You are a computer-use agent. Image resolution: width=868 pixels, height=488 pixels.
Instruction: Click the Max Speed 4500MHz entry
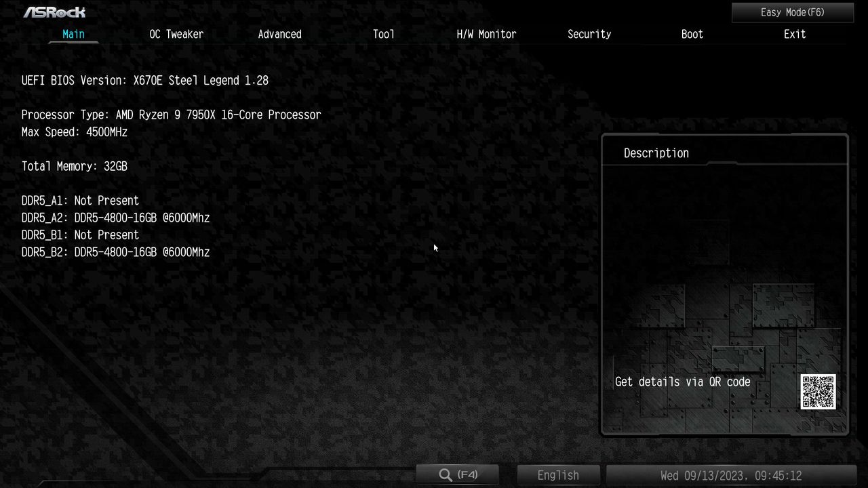pyautogui.click(x=75, y=131)
